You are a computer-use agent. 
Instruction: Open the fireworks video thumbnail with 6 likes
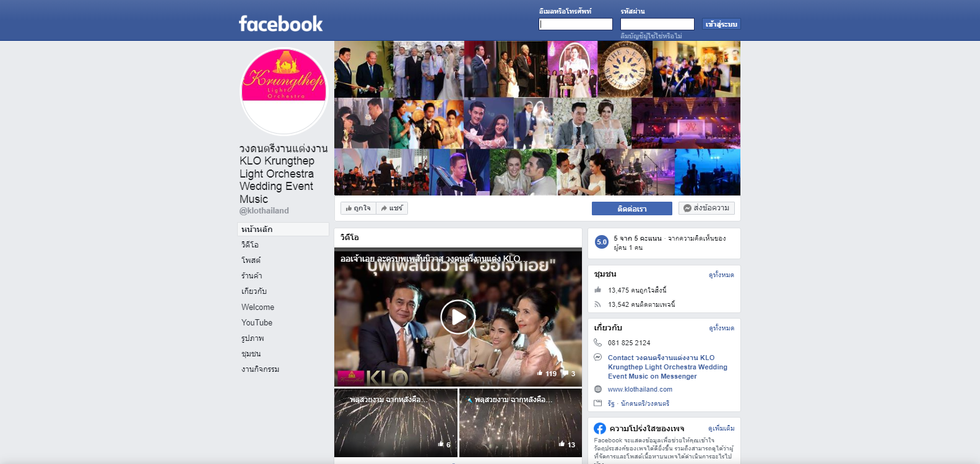coord(396,423)
